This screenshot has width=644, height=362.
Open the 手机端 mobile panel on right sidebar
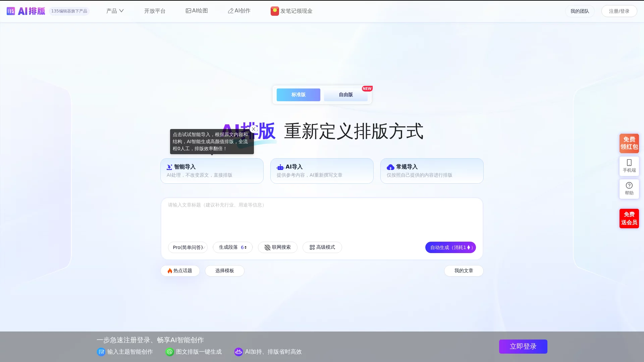[629, 166]
